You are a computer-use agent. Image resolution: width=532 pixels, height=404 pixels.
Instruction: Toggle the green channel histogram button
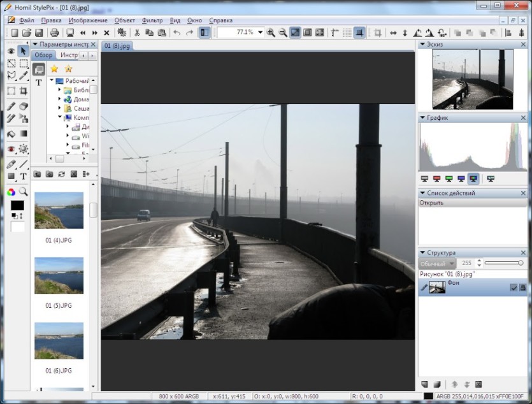[449, 179]
